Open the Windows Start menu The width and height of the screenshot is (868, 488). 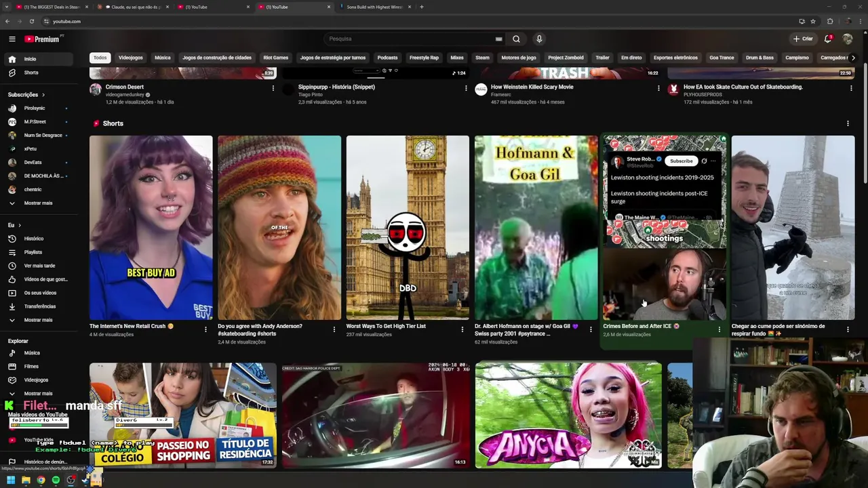tap(11, 480)
